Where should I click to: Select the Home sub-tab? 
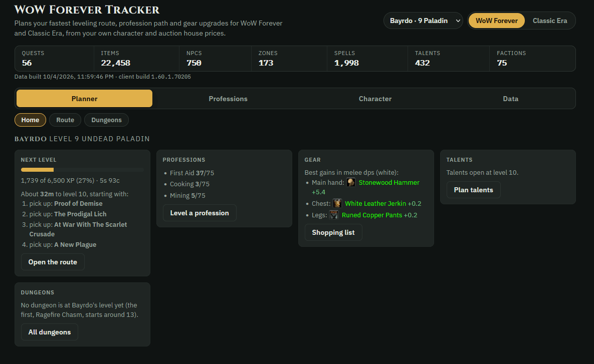click(x=30, y=120)
